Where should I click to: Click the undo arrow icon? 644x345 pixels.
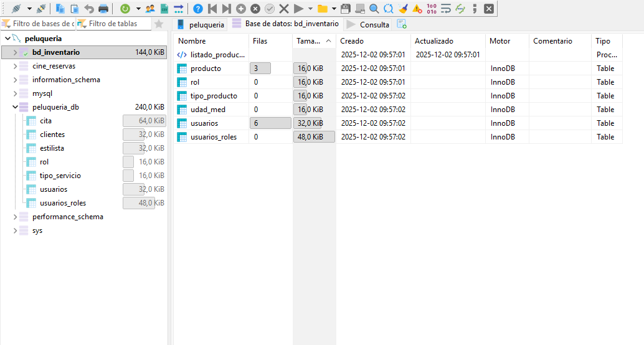(x=89, y=9)
